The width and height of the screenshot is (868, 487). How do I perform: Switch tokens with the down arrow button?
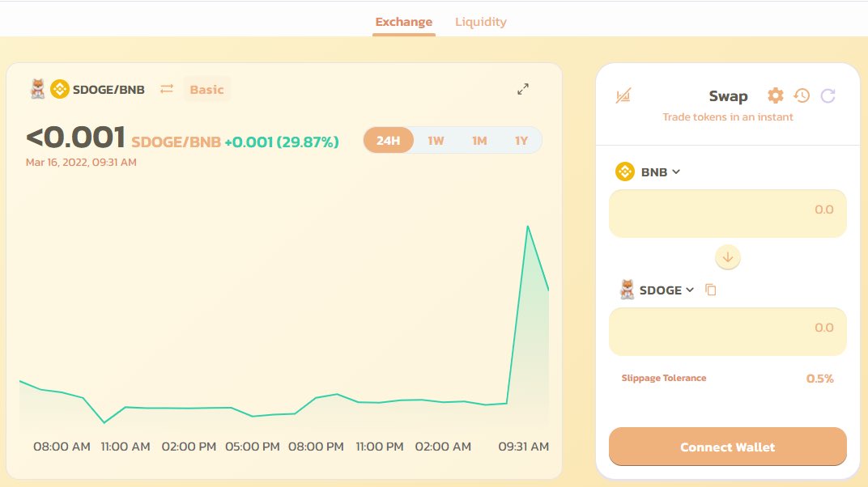[727, 257]
